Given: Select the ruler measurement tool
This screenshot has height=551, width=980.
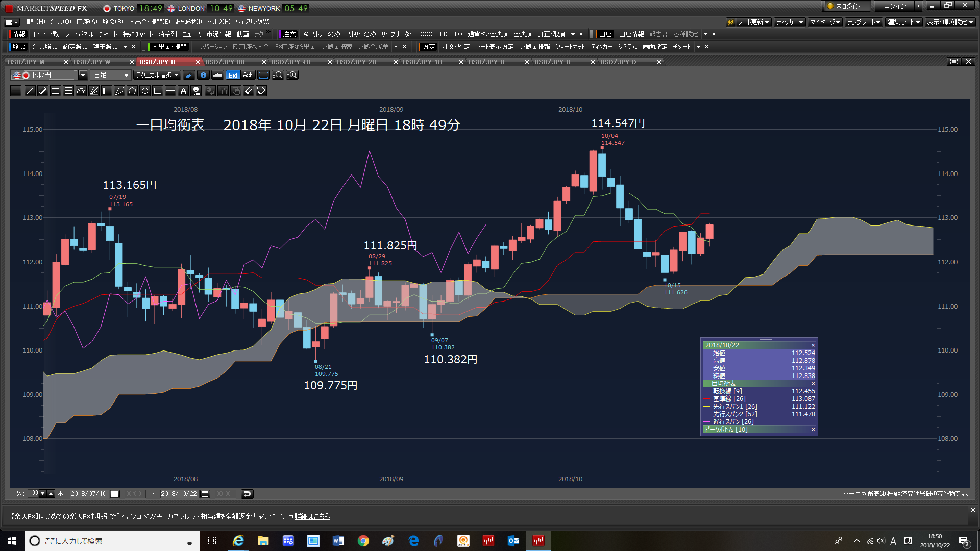Looking at the screenshot, I should (43, 91).
